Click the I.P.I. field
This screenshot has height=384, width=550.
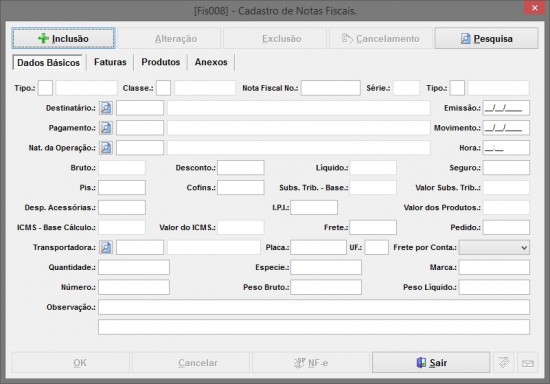click(x=314, y=208)
